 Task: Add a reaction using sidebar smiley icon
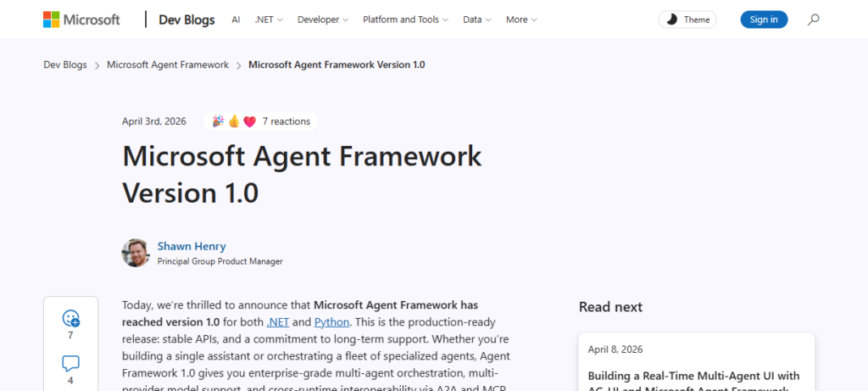click(71, 318)
